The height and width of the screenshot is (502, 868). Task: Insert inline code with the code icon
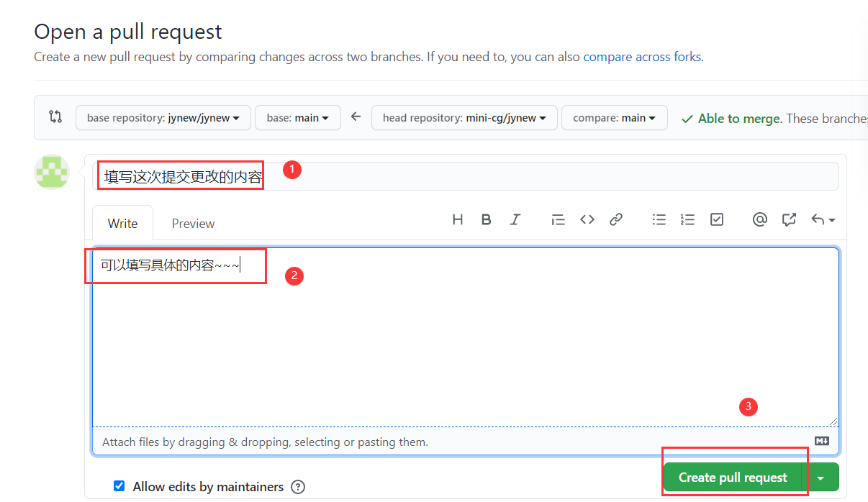click(587, 219)
